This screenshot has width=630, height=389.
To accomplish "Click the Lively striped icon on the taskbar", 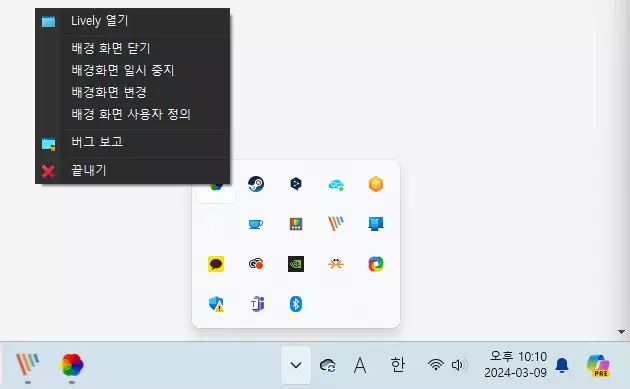I will pyautogui.click(x=28, y=364).
